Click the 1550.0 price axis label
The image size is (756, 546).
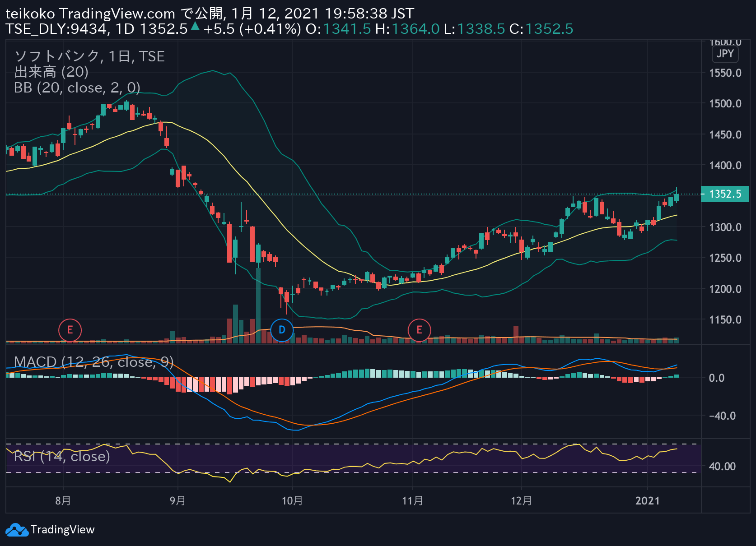pos(725,73)
